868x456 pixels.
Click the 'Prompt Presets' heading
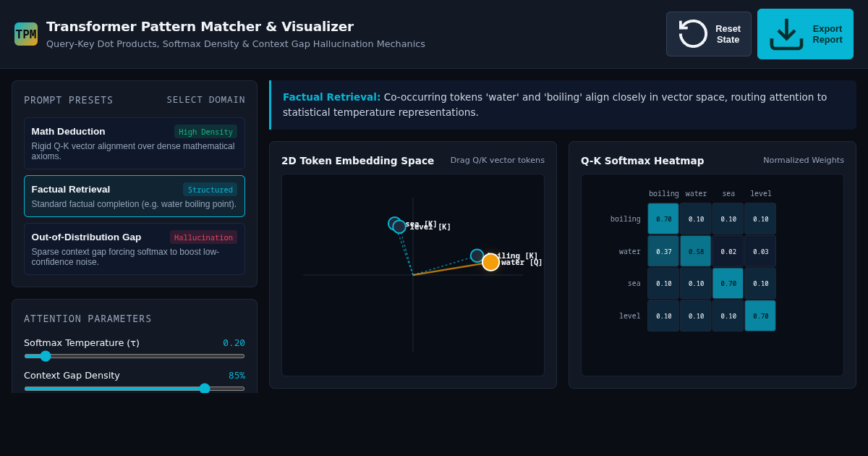pyautogui.click(x=69, y=100)
